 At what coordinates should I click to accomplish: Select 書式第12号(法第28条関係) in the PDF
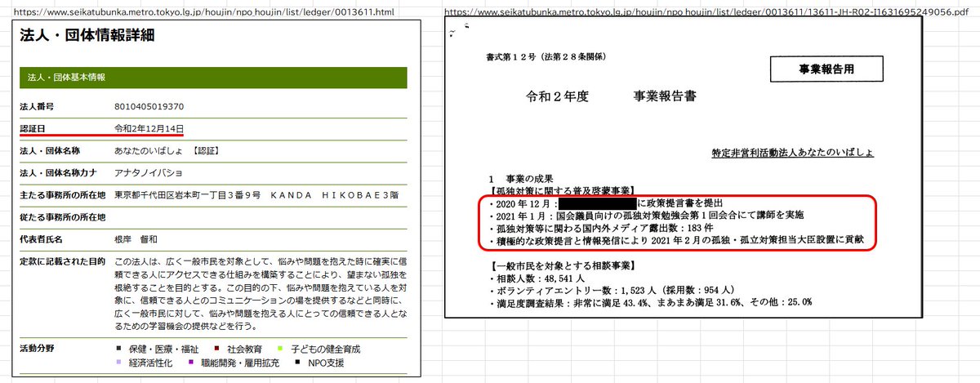coord(546,56)
